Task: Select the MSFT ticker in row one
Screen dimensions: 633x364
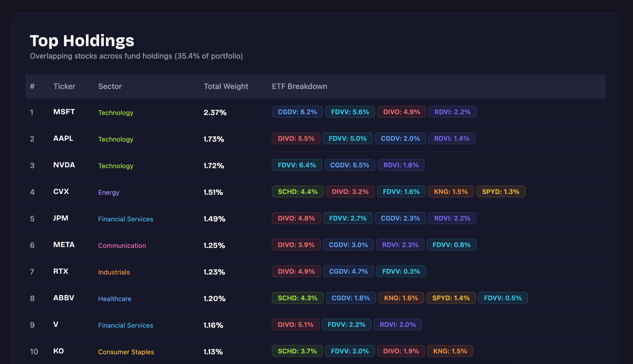Action: coord(64,112)
